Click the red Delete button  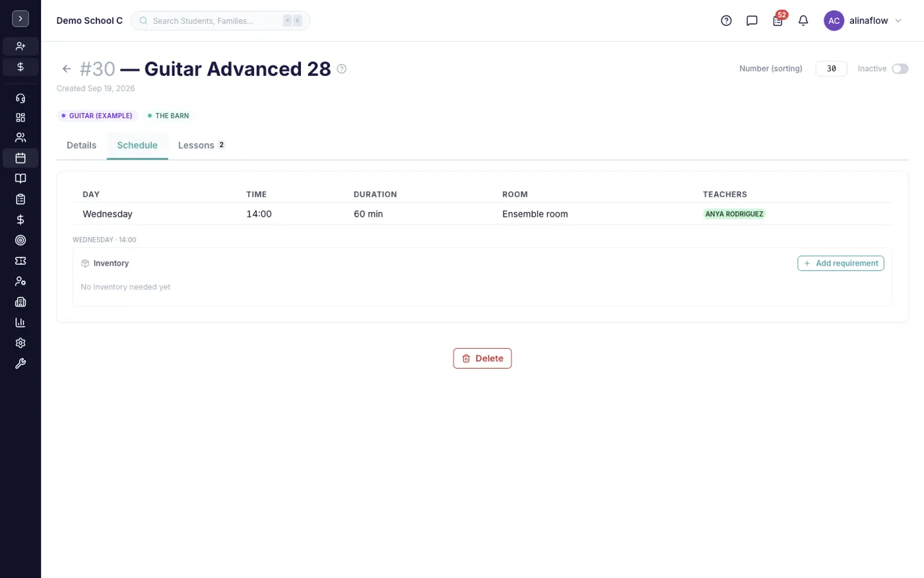(482, 358)
